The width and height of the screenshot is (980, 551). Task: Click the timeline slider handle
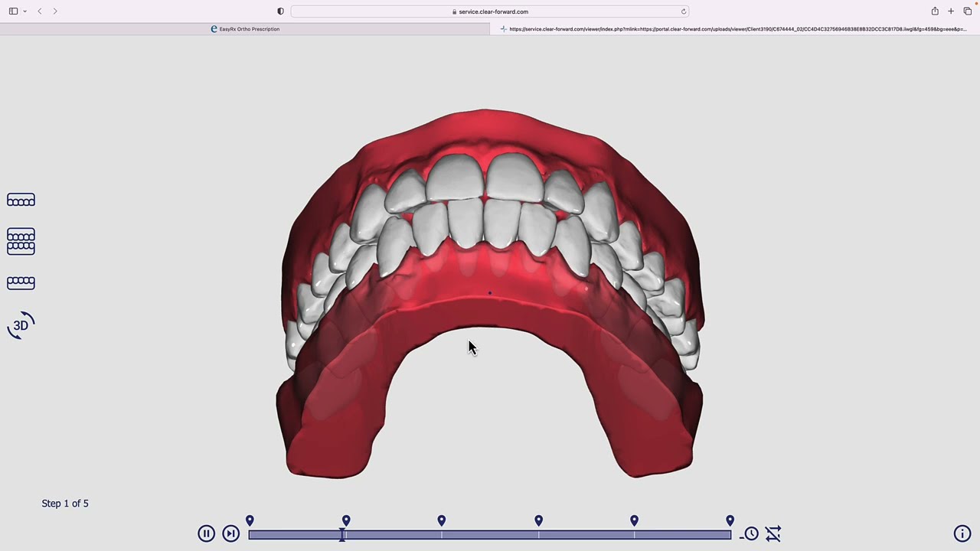pos(342,534)
